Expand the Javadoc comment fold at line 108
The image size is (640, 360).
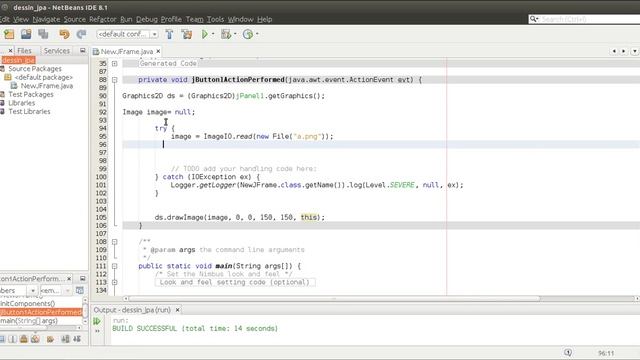115,242
